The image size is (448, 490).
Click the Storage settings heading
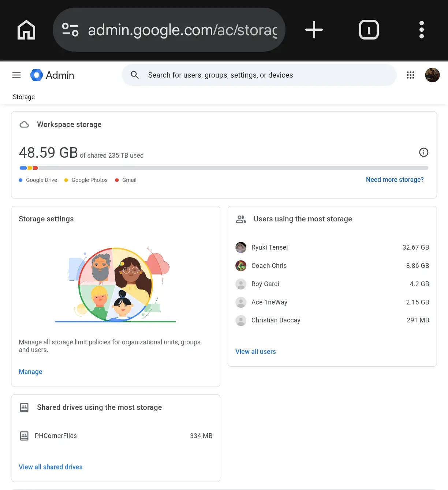click(46, 219)
